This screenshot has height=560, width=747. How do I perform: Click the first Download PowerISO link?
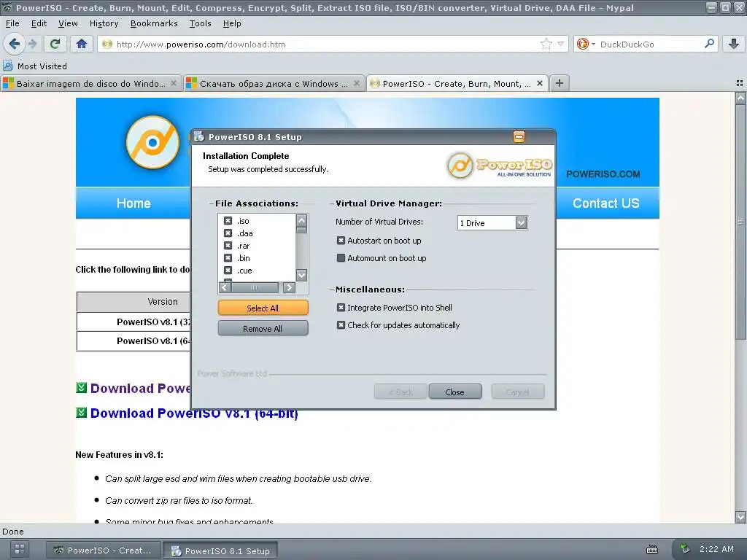(141, 388)
